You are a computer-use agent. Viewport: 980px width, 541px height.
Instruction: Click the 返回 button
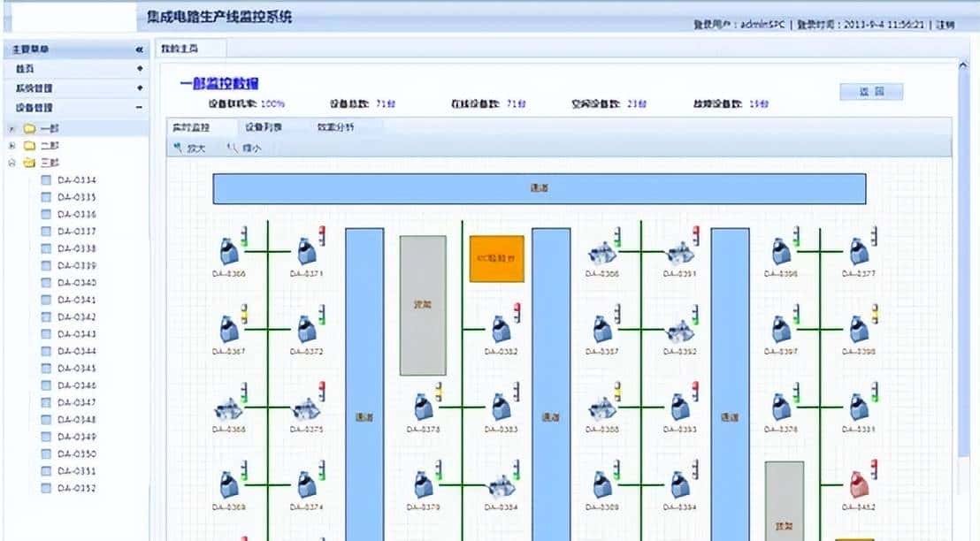tap(871, 91)
